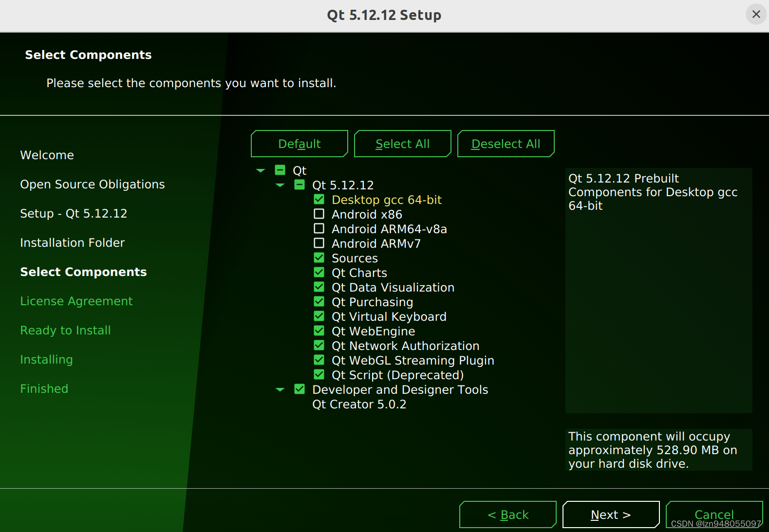Toggle Developer and Designer Tools checkbox

[300, 389]
